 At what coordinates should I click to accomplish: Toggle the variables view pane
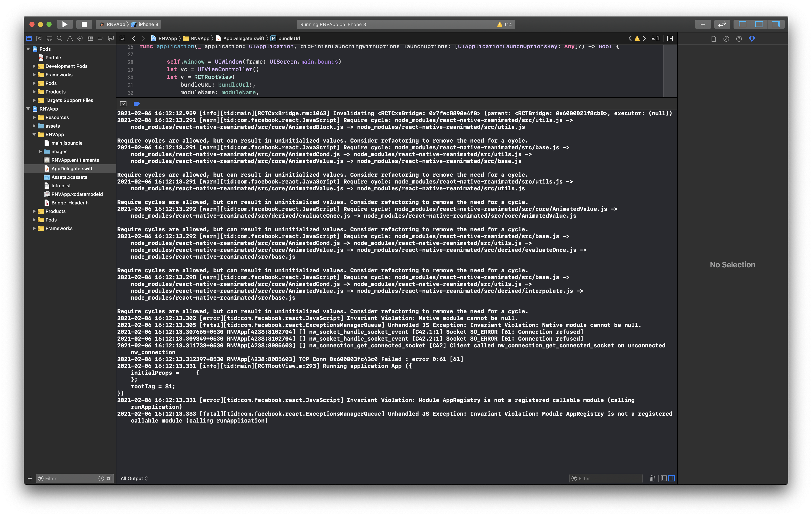(664, 478)
